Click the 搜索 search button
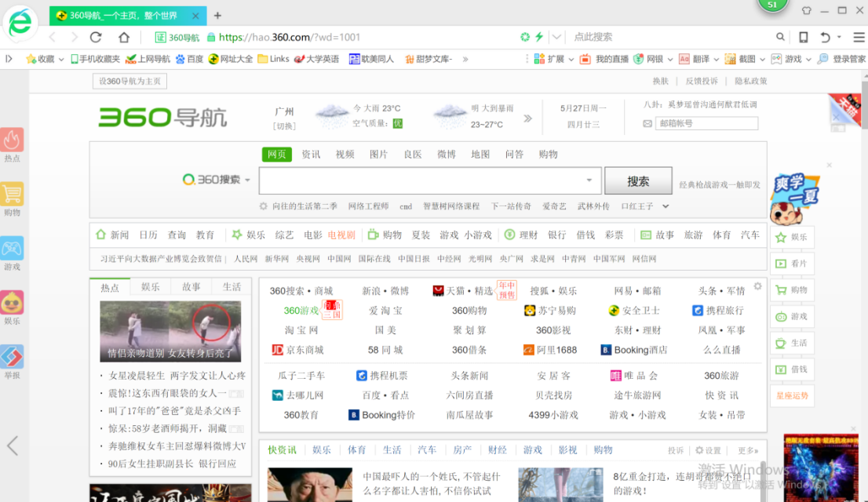The height and width of the screenshot is (502, 868). click(x=638, y=181)
